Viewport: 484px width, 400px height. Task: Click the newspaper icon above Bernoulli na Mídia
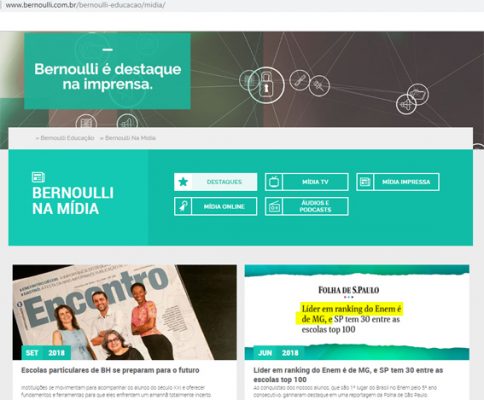[38, 177]
